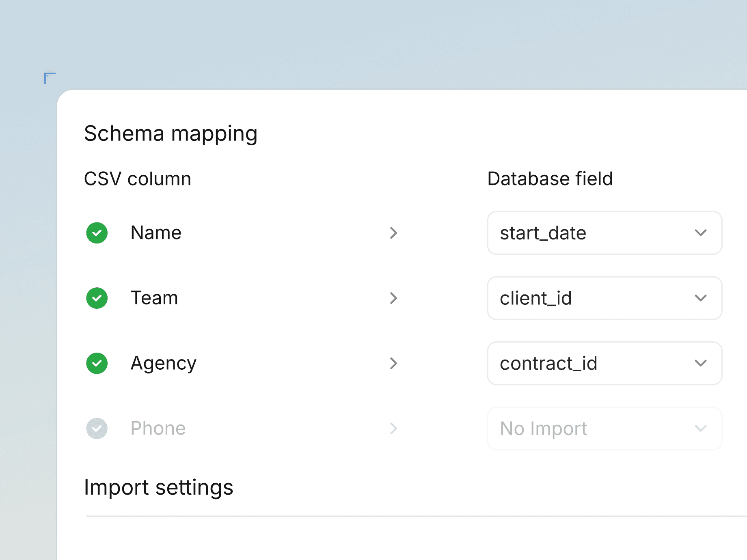Click the CSV column header
Viewport: 747px width, 560px height.
click(138, 179)
